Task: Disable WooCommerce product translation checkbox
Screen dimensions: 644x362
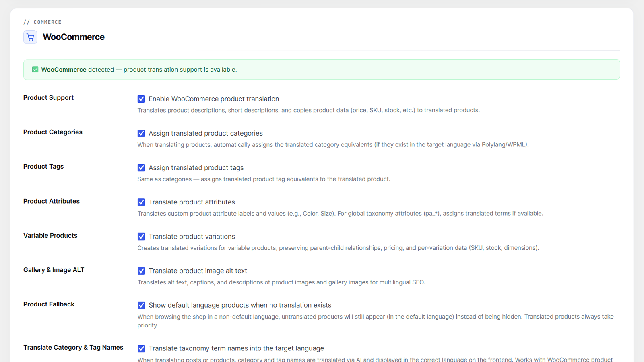Action: [141, 99]
